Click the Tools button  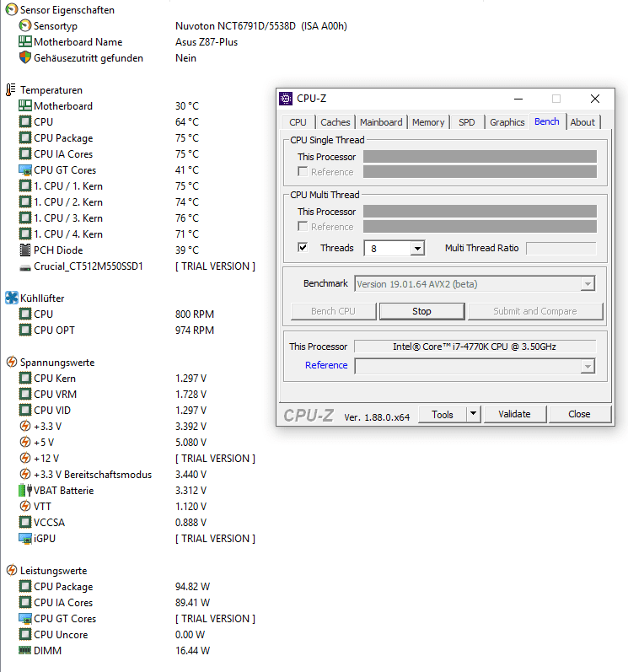[x=442, y=414]
